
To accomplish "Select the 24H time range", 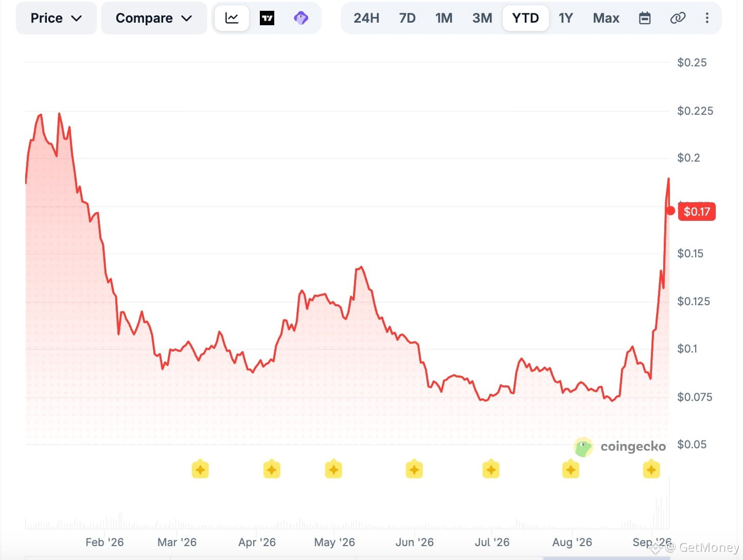I will 366,19.
